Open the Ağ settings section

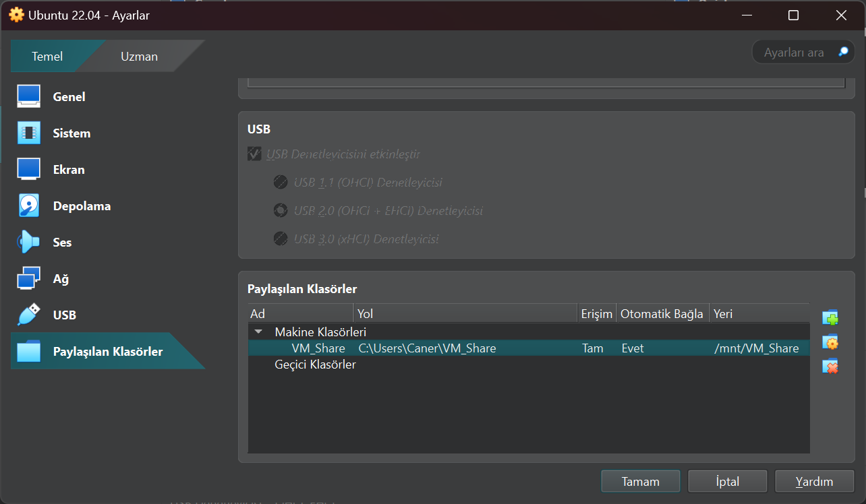click(108, 279)
